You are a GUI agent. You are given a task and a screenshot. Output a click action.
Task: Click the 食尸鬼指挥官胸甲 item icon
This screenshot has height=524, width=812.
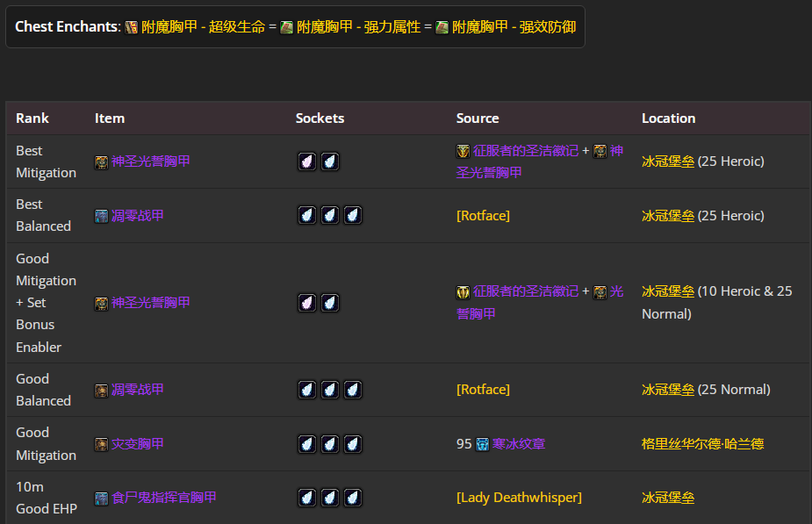pyautogui.click(x=102, y=499)
